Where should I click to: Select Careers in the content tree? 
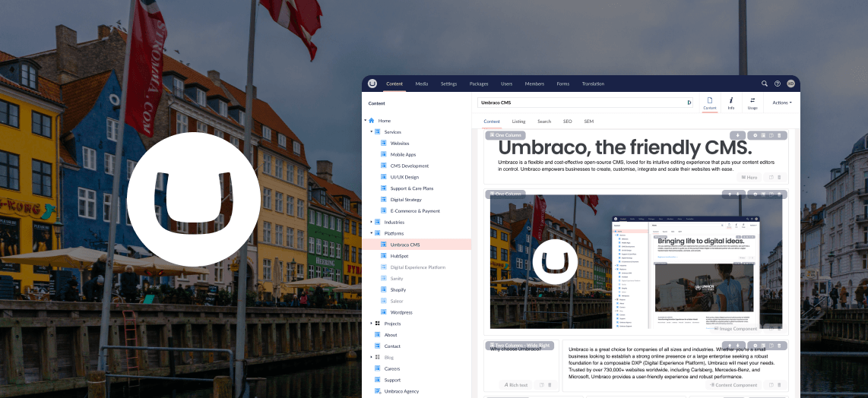click(x=392, y=368)
